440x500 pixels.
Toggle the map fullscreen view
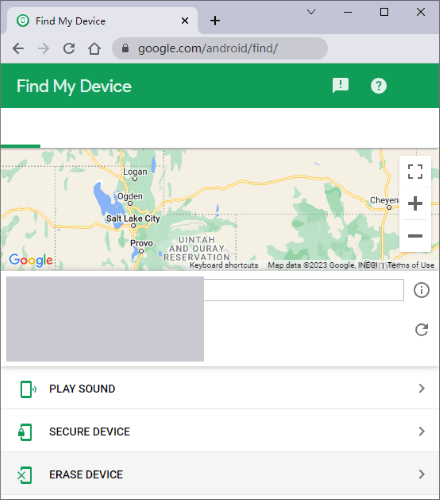(x=415, y=172)
